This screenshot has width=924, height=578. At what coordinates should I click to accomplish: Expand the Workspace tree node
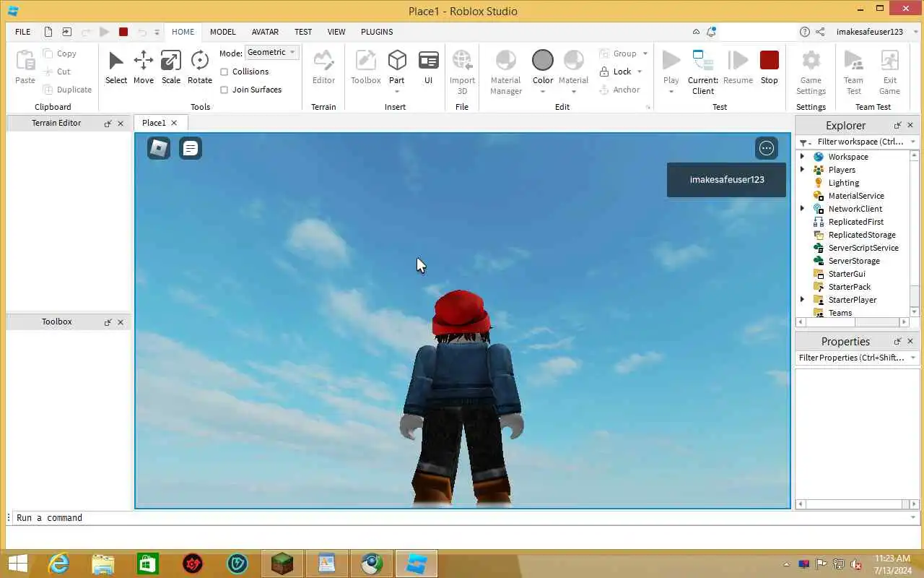802,157
